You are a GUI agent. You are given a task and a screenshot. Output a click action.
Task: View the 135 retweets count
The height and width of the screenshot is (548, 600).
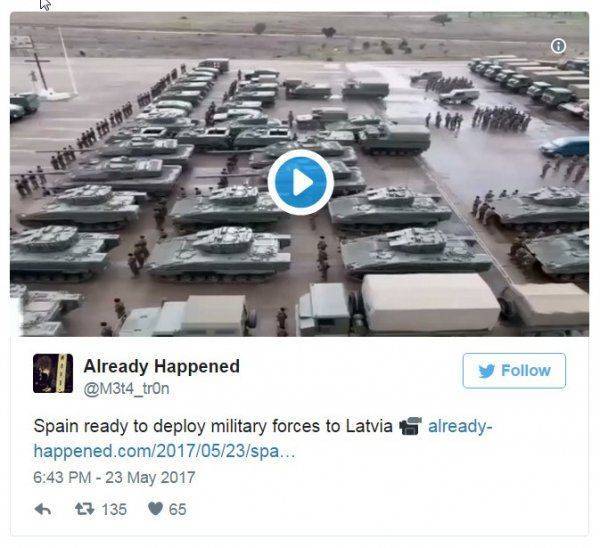click(114, 509)
